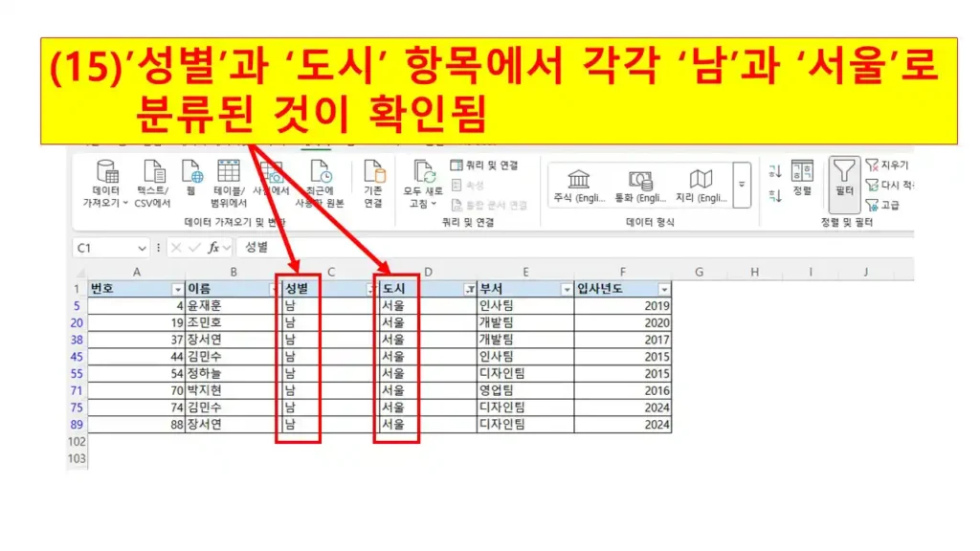Click the cell with name 조민호
Viewport: 980px width, 551px height.
point(234,322)
